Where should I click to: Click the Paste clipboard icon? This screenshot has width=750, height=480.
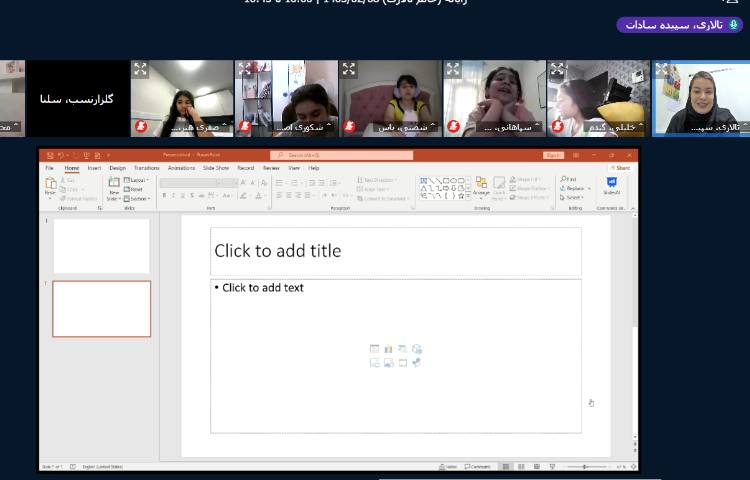50,184
